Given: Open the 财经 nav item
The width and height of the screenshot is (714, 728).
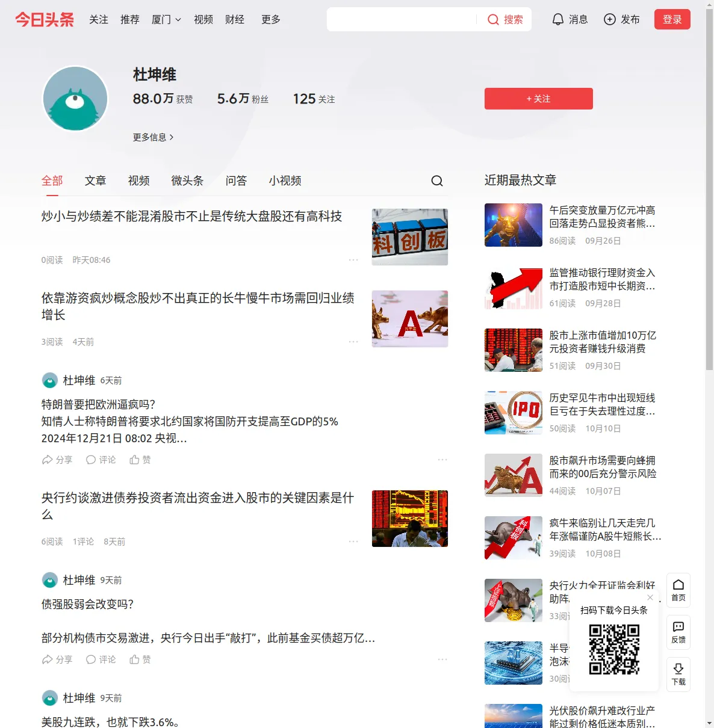Looking at the screenshot, I should (x=235, y=19).
